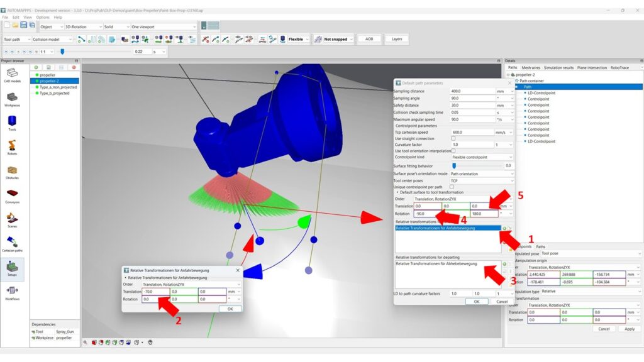Click the Layers button
Screen dimensions: 644x362
pos(396,39)
